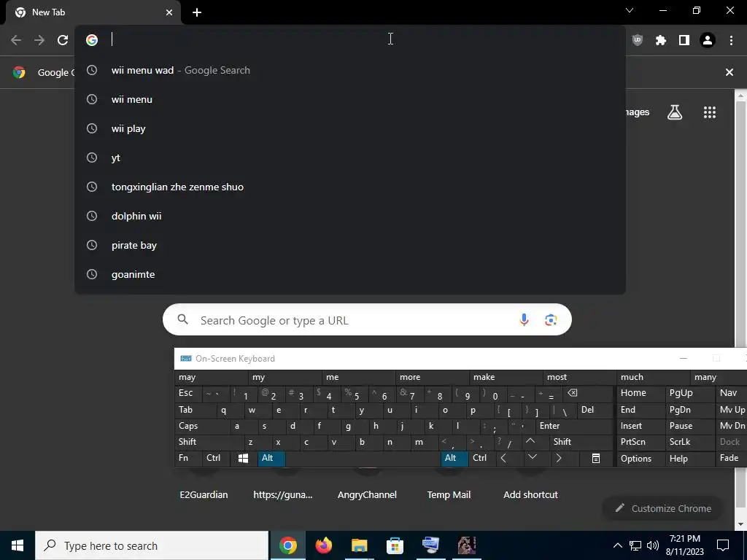The image size is (747, 560).
Task: Click the forward navigation arrow
Action: point(39,40)
